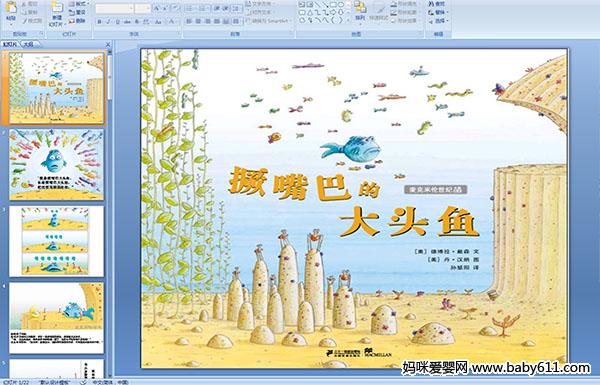Switch to the Outline (大纲) pane tab
This screenshot has width=600, height=385.
coord(29,44)
